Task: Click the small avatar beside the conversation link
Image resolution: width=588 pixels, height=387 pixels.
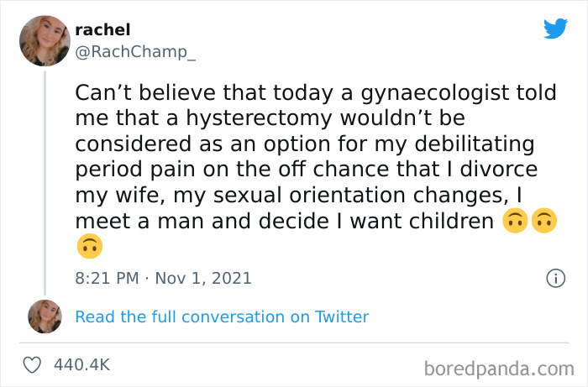Action: (x=45, y=316)
